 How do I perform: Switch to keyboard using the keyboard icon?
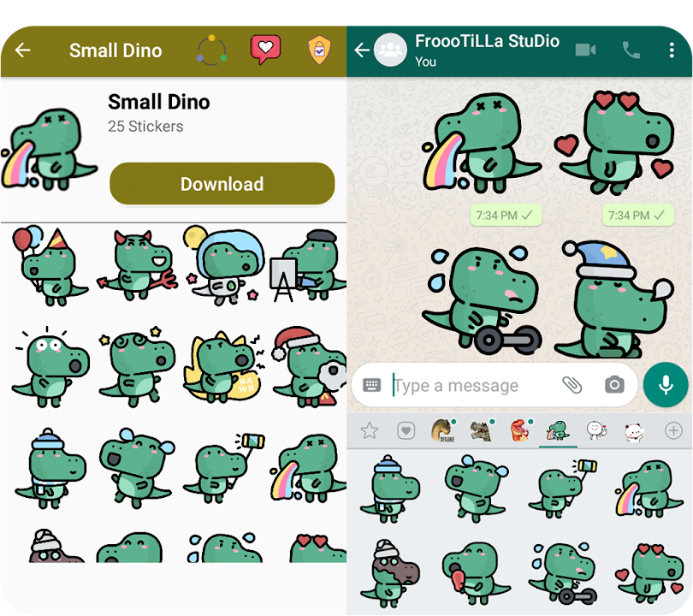371,385
